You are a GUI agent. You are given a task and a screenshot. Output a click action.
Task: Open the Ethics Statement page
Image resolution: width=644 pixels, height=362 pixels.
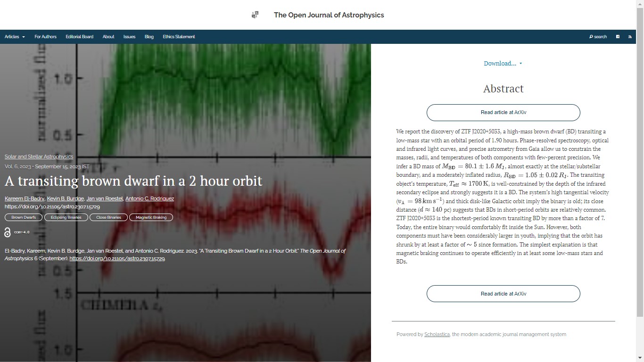[x=179, y=37]
